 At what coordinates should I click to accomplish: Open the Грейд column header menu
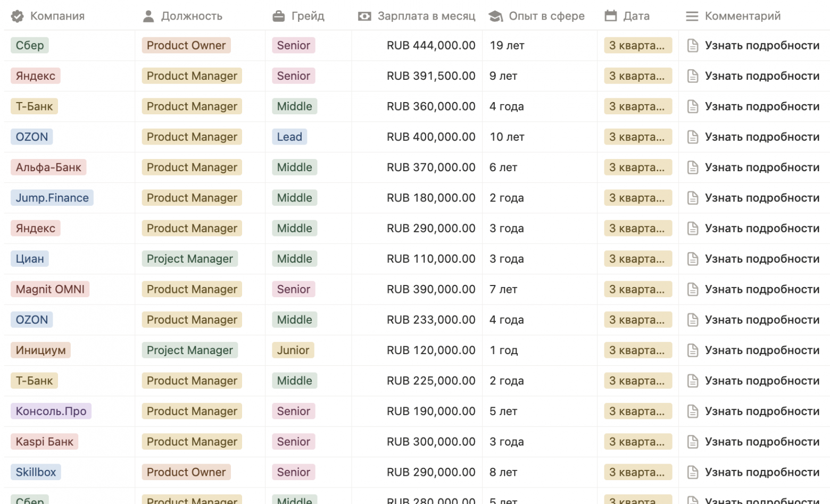[308, 16]
